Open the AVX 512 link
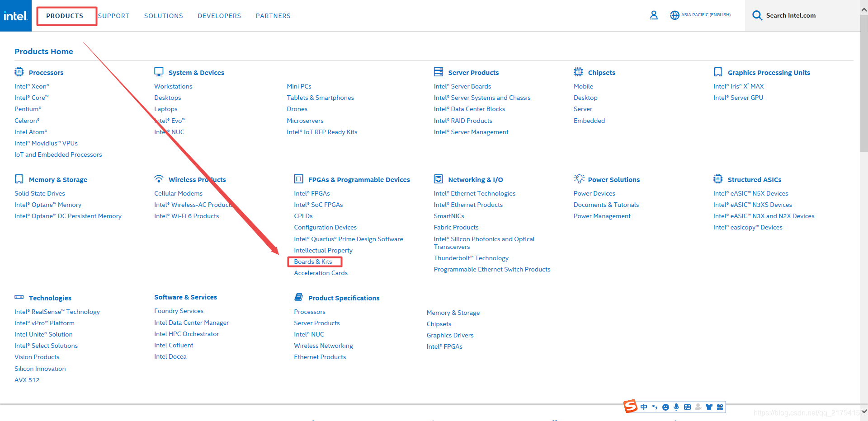The width and height of the screenshot is (868, 421). coord(27,380)
